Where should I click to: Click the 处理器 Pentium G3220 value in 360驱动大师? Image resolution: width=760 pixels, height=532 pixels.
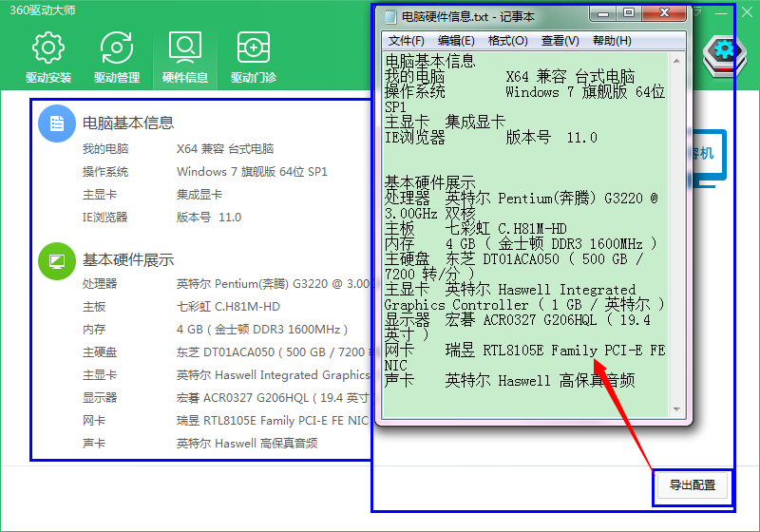pos(274,284)
